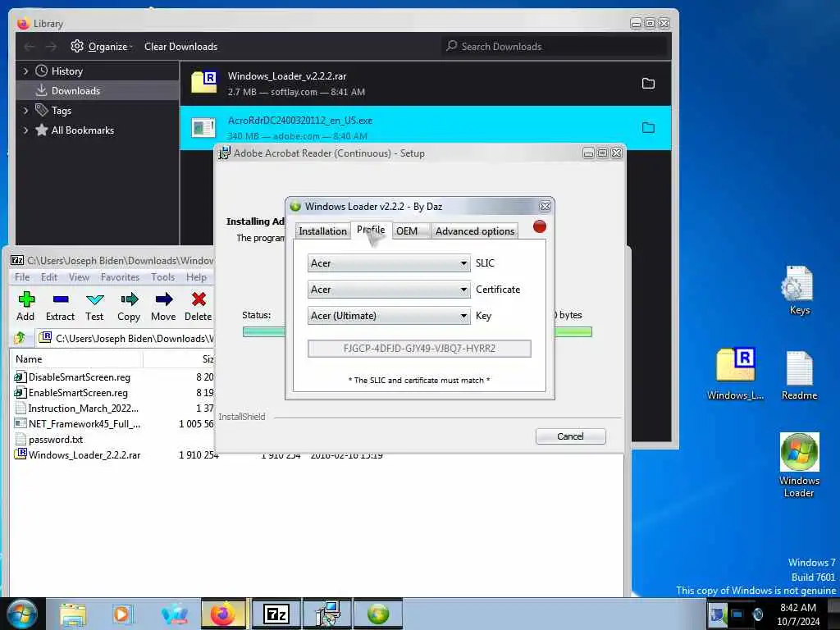
Task: Switch to the Profile tab
Action: [371, 230]
